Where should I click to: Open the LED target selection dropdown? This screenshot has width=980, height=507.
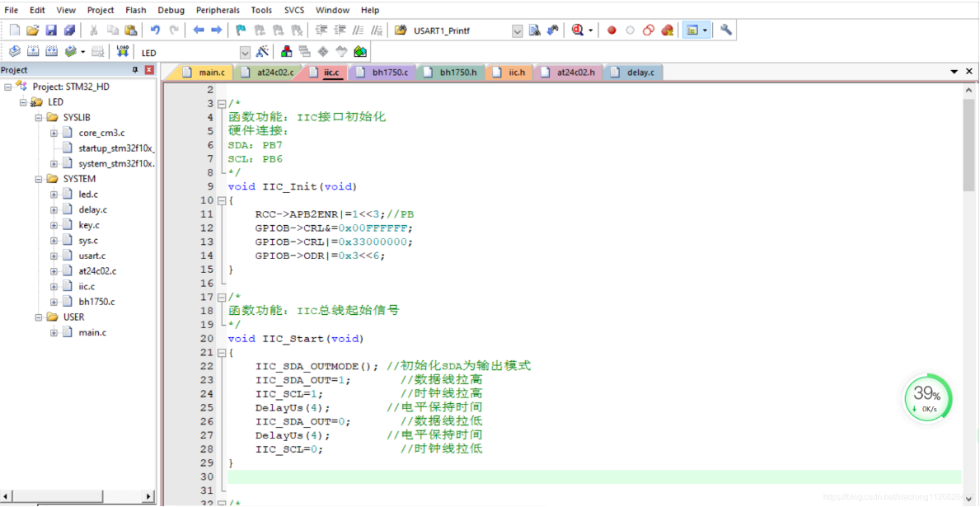pyautogui.click(x=245, y=53)
